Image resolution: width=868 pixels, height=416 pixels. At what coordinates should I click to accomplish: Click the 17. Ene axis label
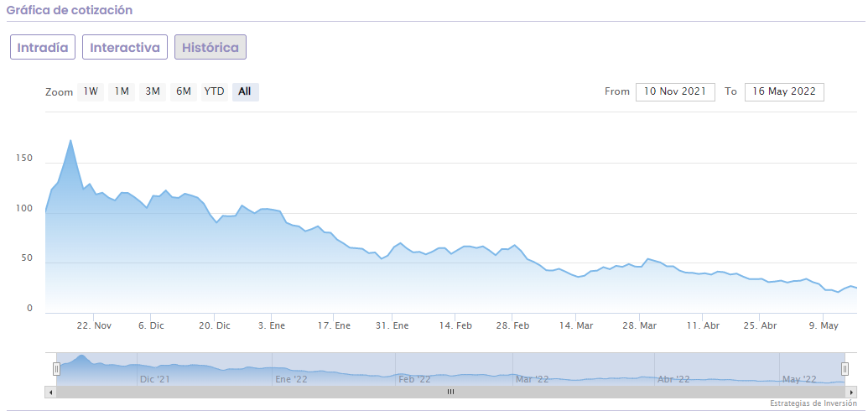pyautogui.click(x=335, y=326)
